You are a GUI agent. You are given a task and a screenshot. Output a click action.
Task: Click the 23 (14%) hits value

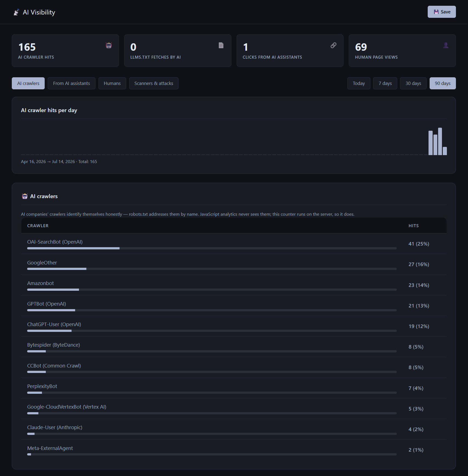point(419,285)
